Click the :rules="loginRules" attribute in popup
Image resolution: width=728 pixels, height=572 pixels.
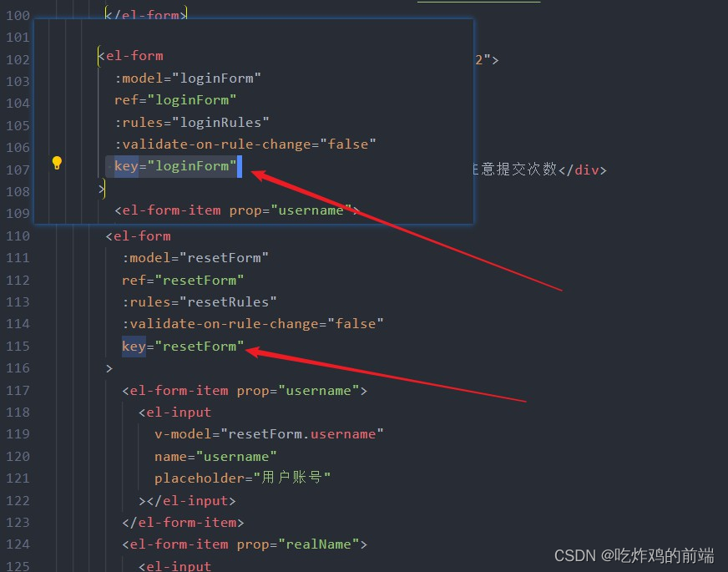tap(192, 122)
